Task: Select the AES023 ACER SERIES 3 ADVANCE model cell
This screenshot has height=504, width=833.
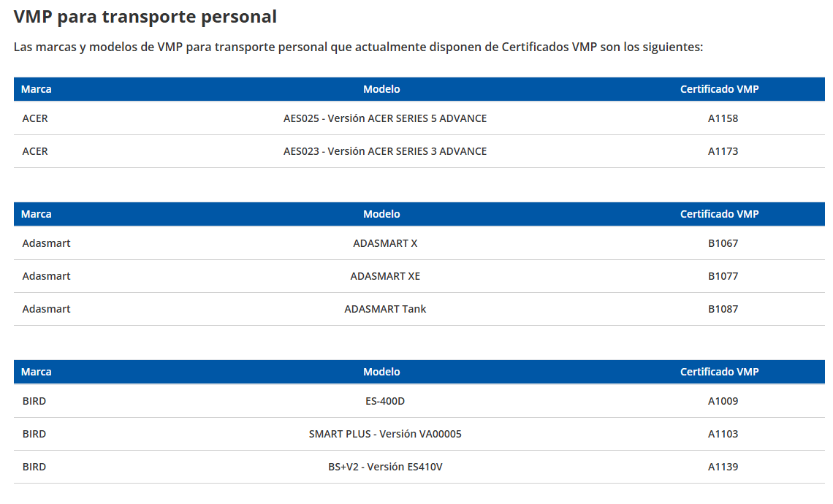Action: (385, 151)
